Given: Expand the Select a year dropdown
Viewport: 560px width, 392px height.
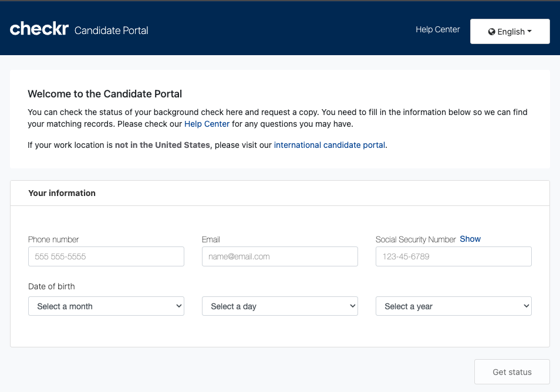Looking at the screenshot, I should [453, 306].
